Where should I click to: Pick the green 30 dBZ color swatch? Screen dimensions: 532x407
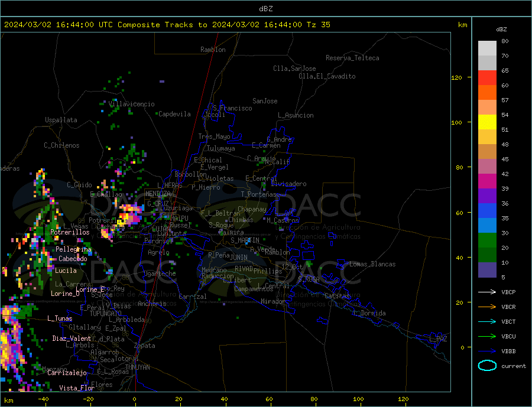tap(487, 240)
